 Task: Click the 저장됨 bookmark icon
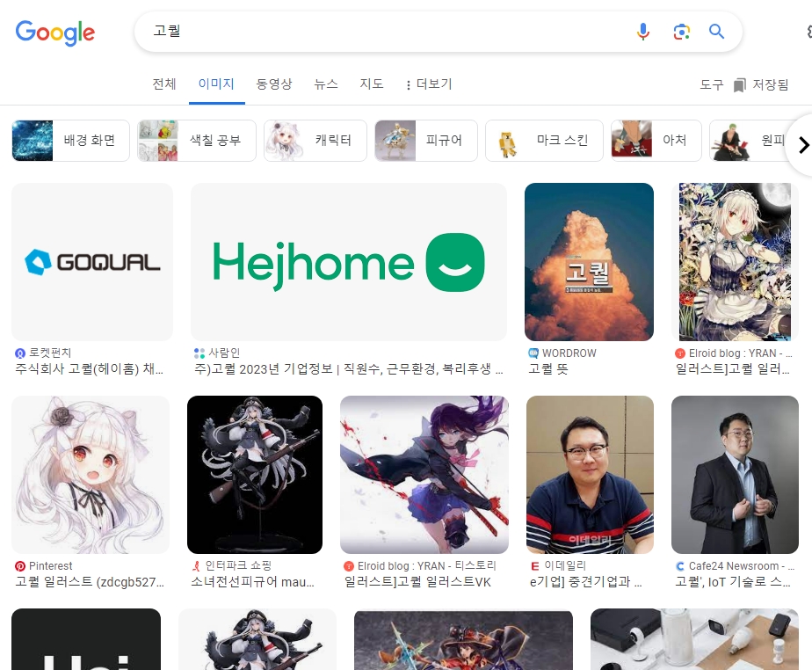pos(740,85)
